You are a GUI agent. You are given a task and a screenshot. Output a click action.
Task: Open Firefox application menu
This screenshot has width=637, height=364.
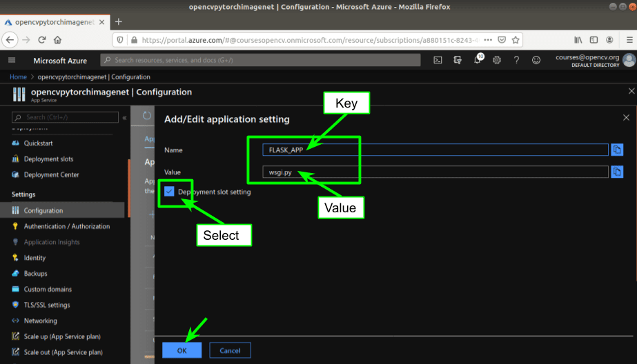[x=629, y=40]
